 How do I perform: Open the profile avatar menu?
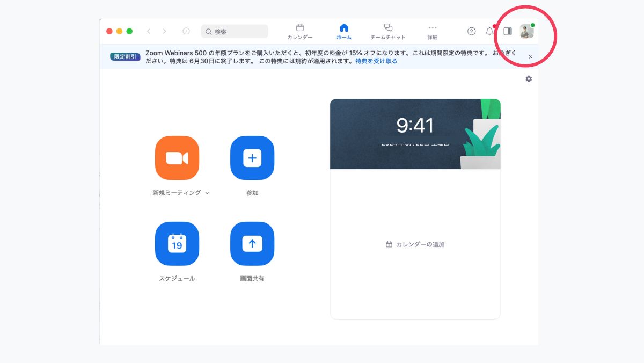click(526, 32)
